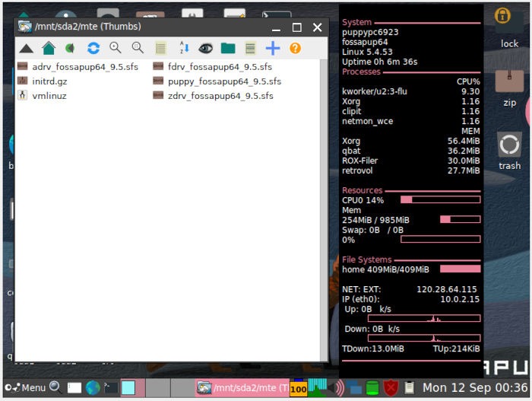
Task: Change the sort order with the A-Z icon
Action: [x=184, y=48]
